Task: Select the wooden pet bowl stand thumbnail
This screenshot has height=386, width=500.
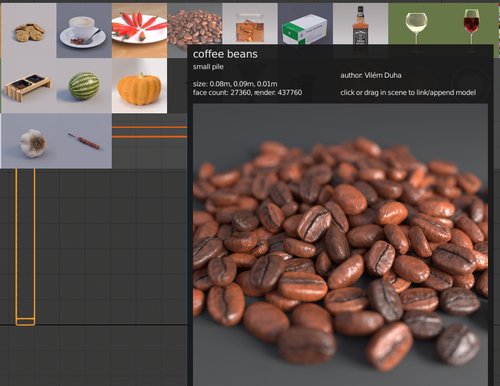Action: [29, 86]
